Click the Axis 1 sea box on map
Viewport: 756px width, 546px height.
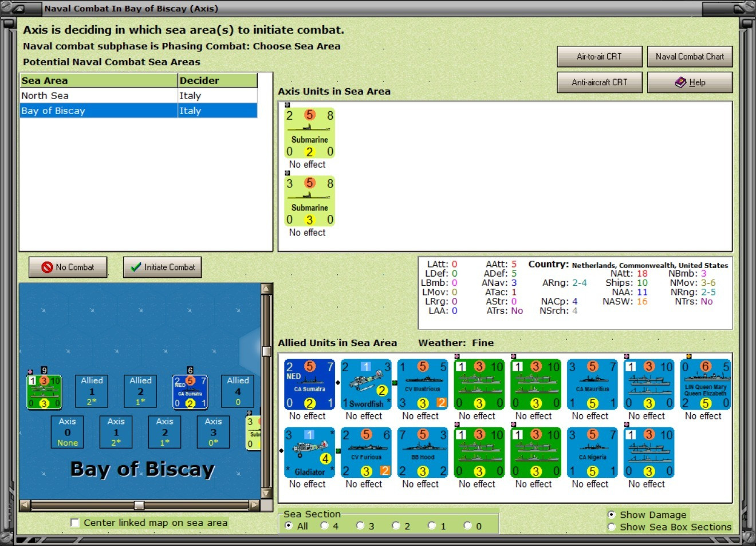coord(116,432)
